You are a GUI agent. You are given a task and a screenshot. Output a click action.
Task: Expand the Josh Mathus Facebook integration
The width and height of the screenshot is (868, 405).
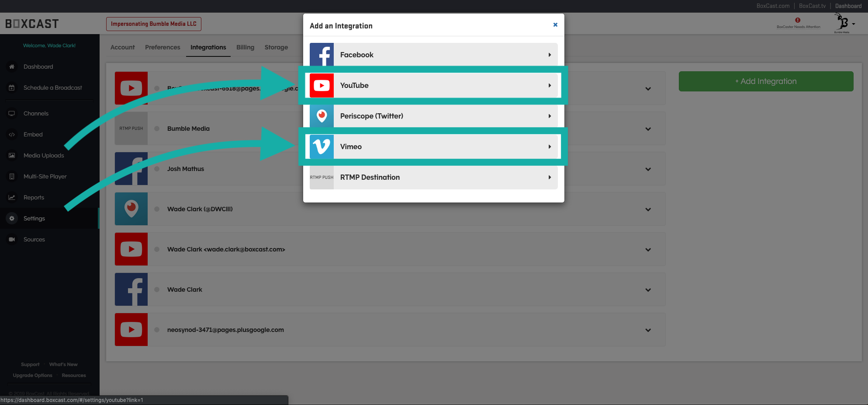tap(648, 169)
